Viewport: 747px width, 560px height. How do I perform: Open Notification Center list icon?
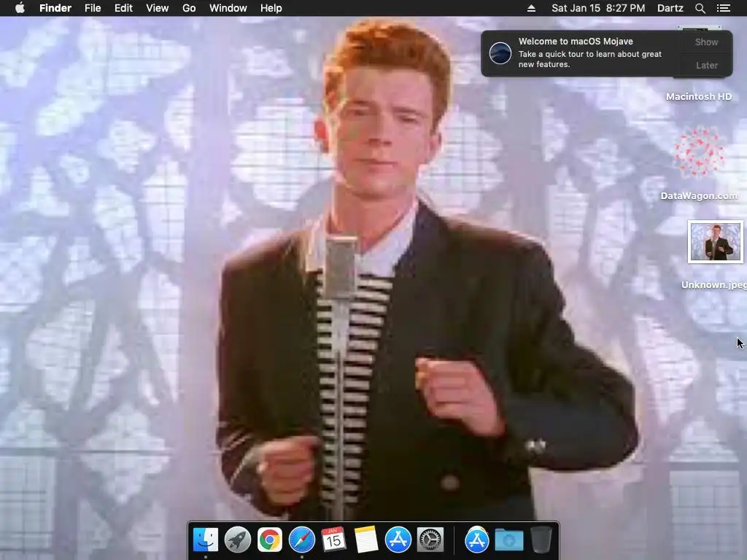[x=724, y=8]
